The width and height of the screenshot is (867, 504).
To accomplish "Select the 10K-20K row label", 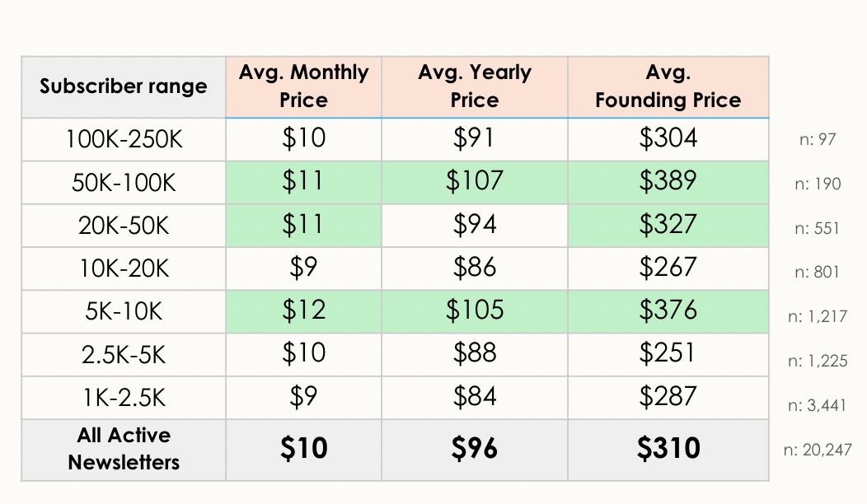I will coord(124,268).
